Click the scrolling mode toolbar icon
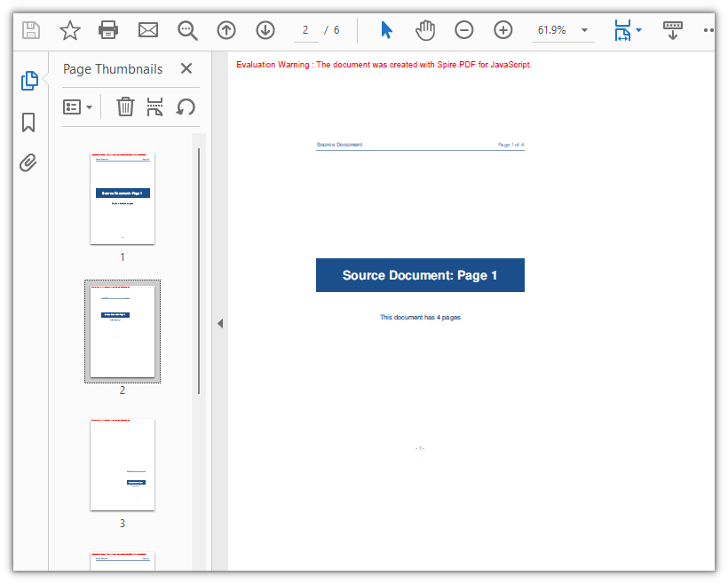 tap(672, 30)
